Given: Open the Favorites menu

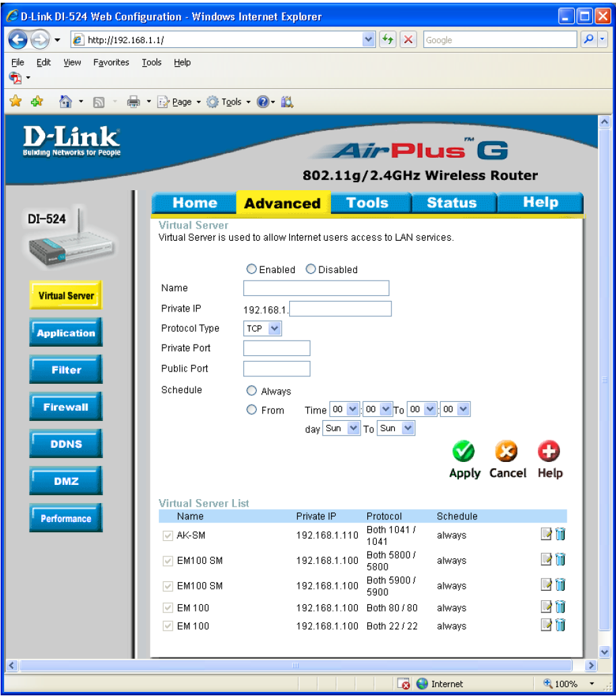Looking at the screenshot, I should click(111, 63).
